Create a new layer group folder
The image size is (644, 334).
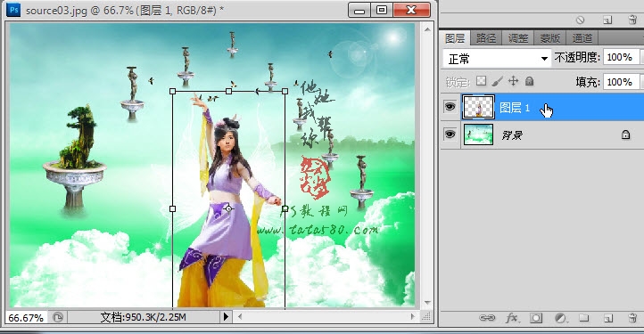tap(584, 318)
